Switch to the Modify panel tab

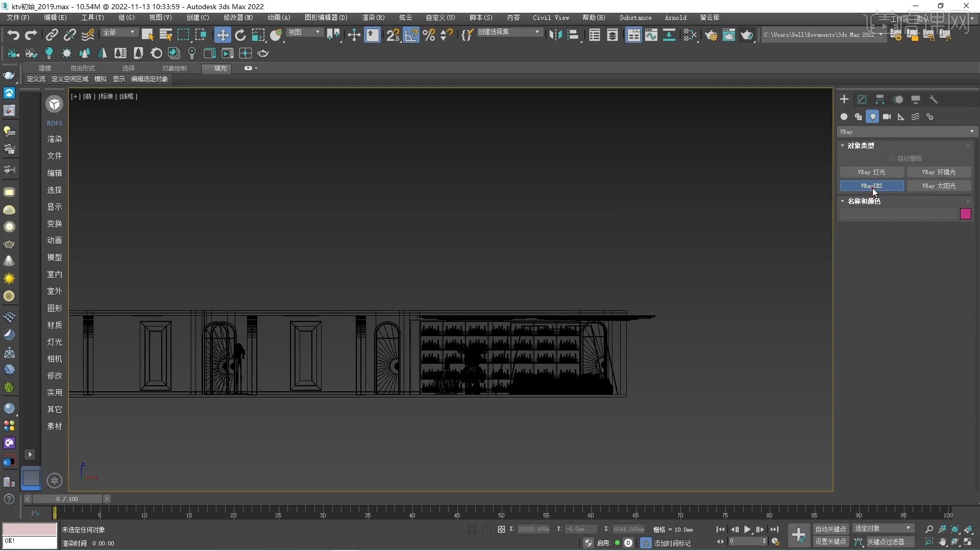click(x=862, y=99)
